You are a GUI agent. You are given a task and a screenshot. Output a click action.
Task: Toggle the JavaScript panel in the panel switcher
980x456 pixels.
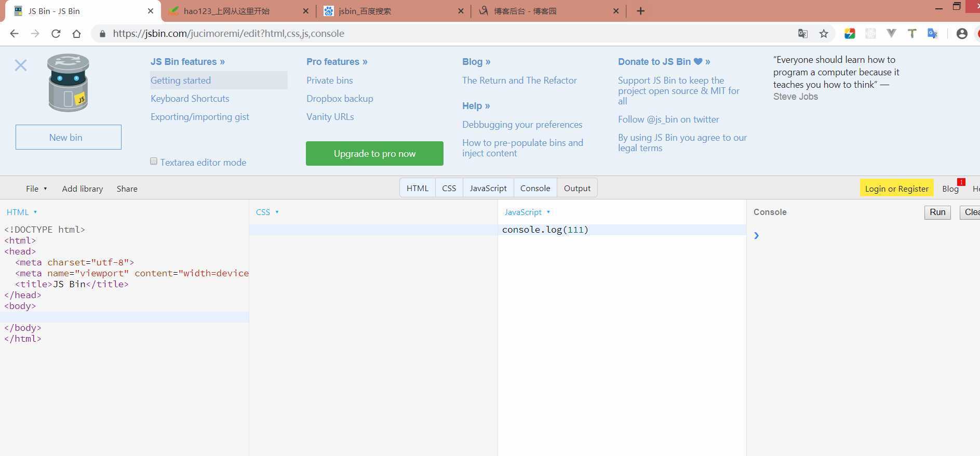point(488,188)
